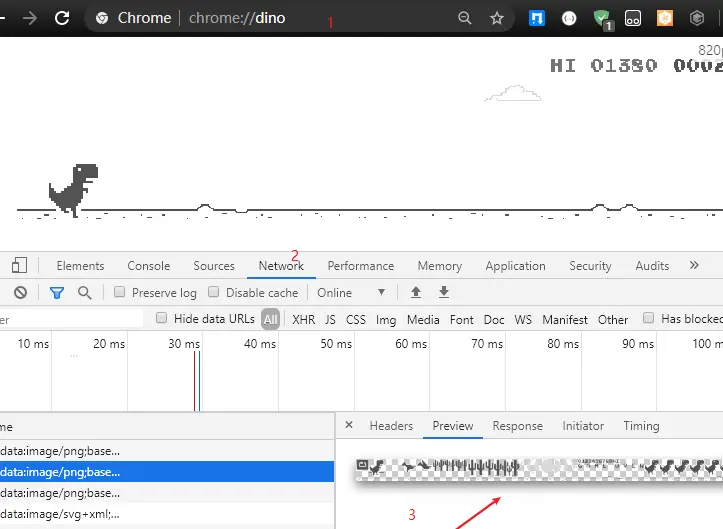Open the orange extension icon

[664, 18]
